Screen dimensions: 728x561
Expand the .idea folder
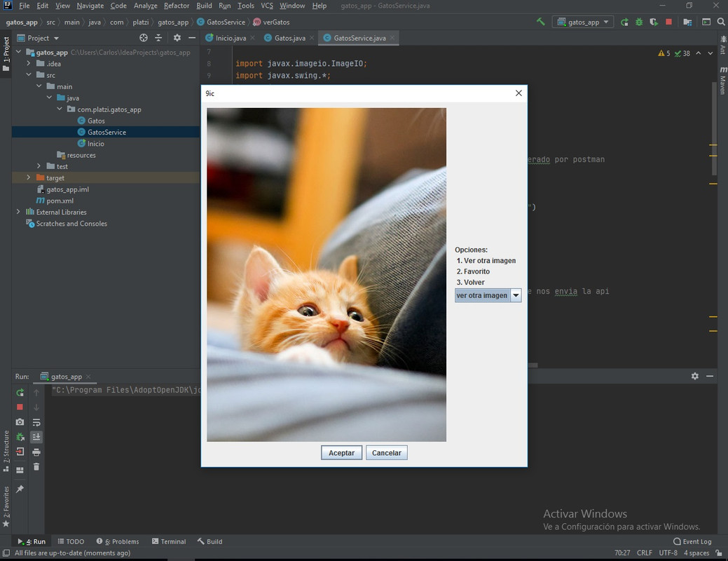[28, 64]
